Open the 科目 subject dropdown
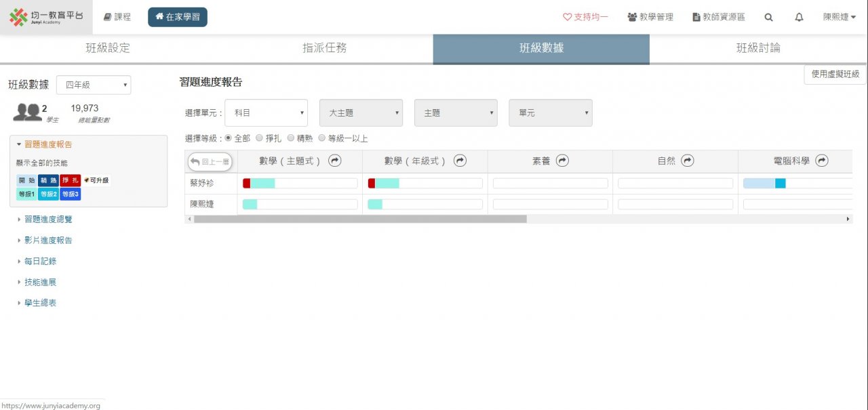Viewport: 868px width, 410px height. [267, 113]
